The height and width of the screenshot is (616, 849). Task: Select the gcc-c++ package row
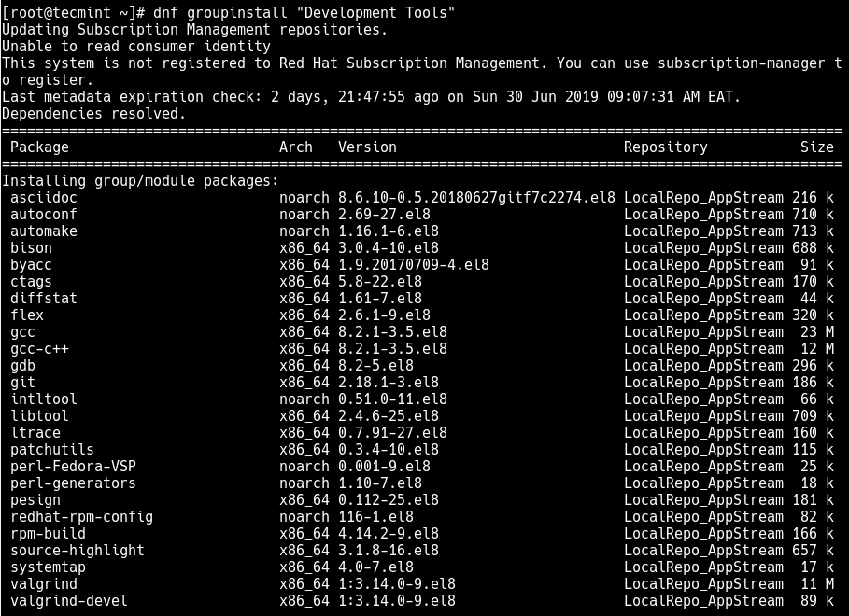pyautogui.click(x=422, y=348)
